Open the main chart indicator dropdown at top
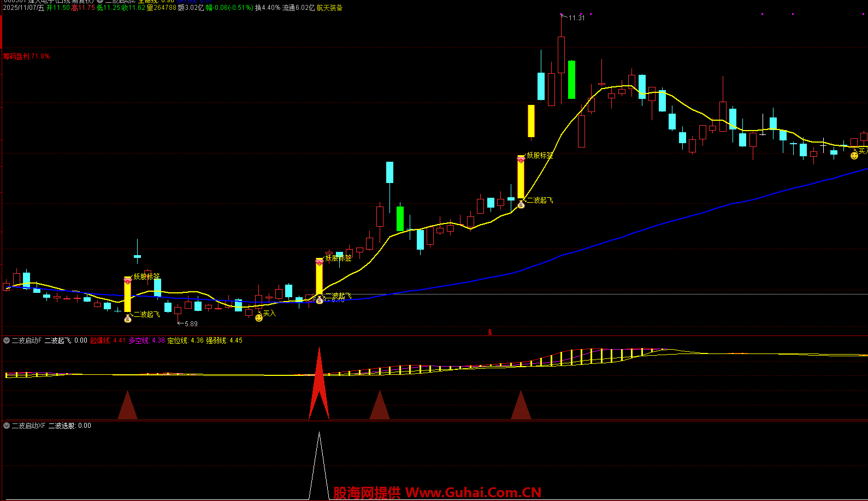This screenshot has height=501, width=868. point(100,2)
